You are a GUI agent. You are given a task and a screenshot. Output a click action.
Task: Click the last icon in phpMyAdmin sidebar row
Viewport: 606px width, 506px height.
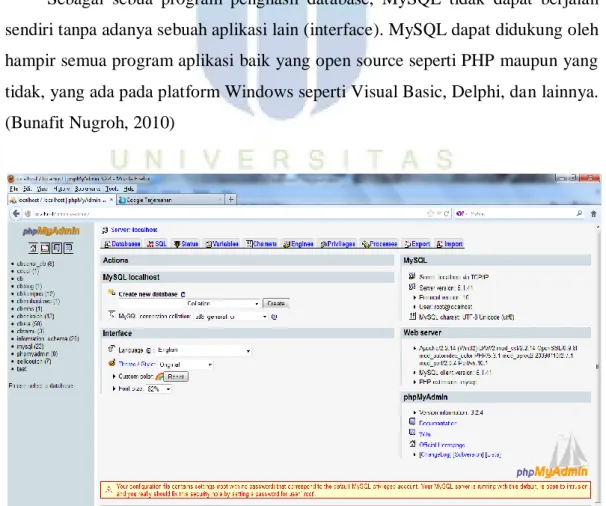point(68,248)
